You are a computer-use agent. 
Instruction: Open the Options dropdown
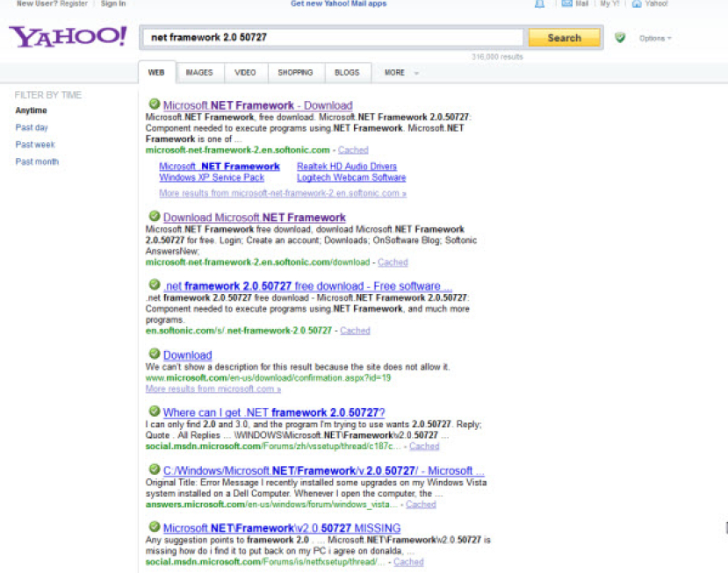tap(655, 39)
